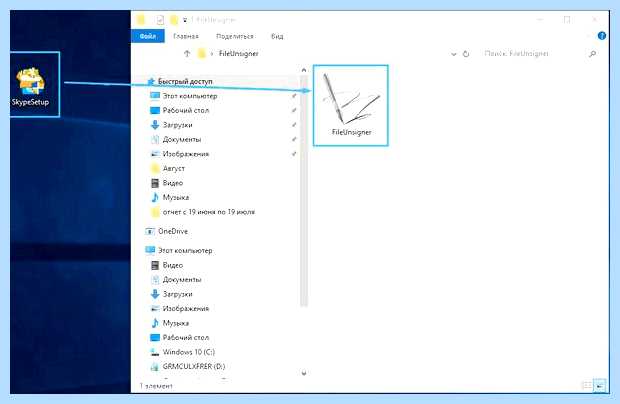Open pinned Документы under Быстрый доступ
620x404 pixels.
[x=176, y=140]
